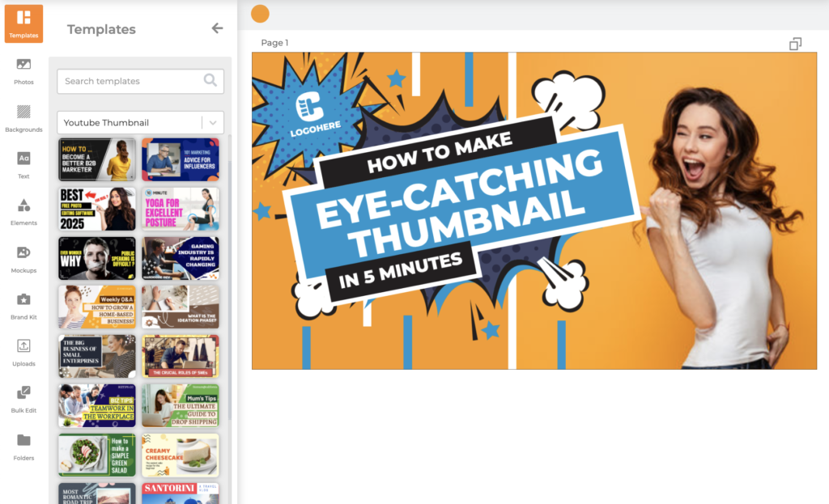Click the search magnifier icon
The height and width of the screenshot is (504, 829).
(x=210, y=81)
